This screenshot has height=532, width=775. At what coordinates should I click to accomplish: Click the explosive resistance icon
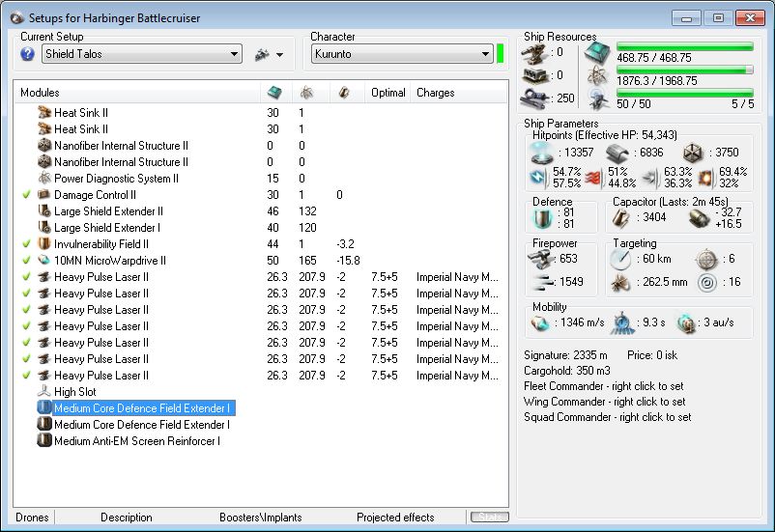pos(705,178)
